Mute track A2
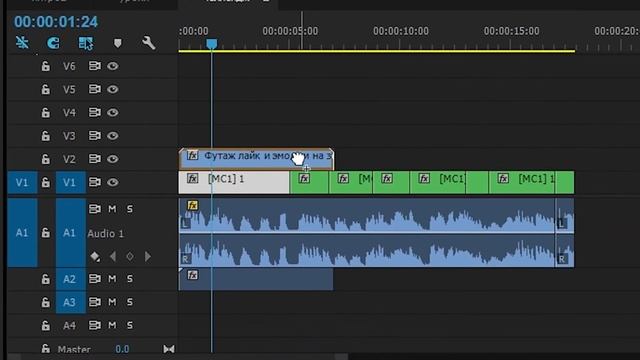Viewport: 640px width, 360px height. tap(112, 279)
